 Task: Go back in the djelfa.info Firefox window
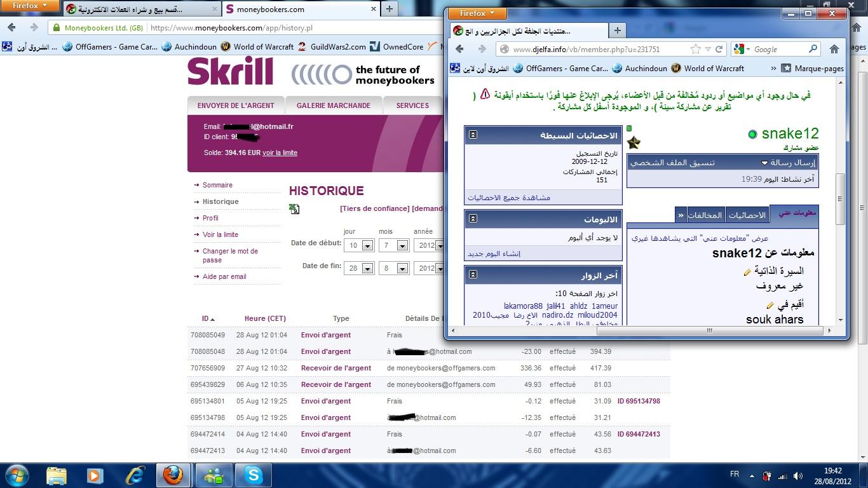point(459,49)
